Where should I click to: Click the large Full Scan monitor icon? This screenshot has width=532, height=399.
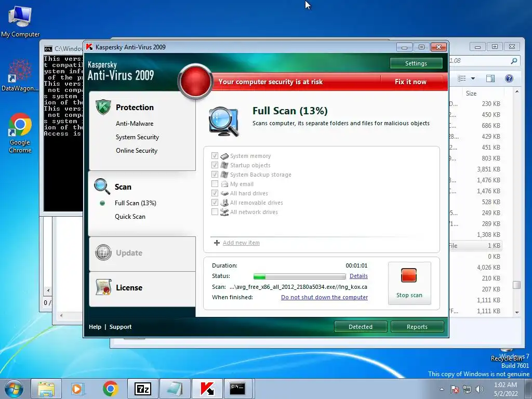click(223, 122)
